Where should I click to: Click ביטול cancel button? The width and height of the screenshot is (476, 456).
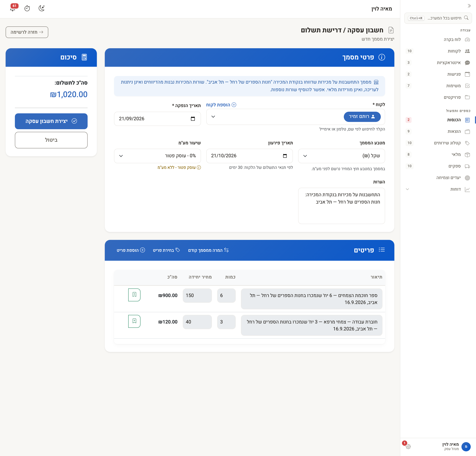(51, 140)
